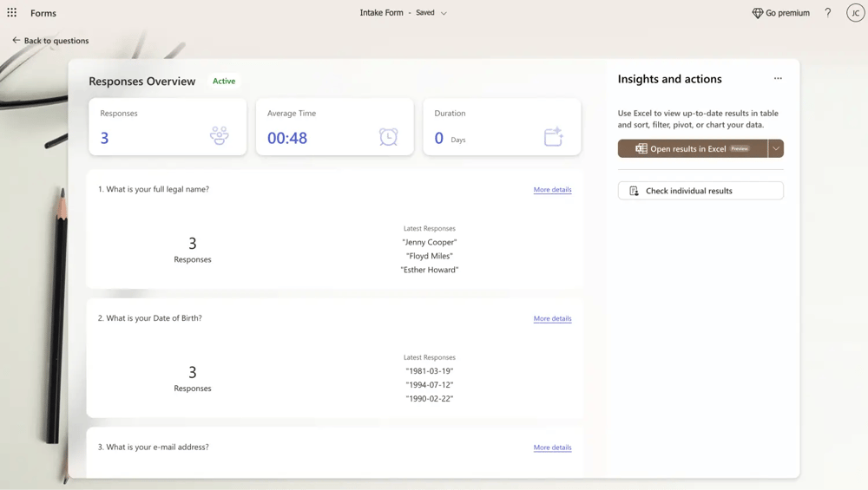Open the JC account avatar
The height and width of the screenshot is (490, 868).
855,13
